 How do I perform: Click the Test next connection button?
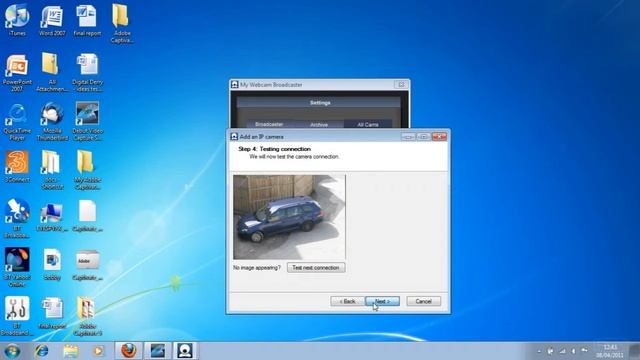[x=316, y=268]
